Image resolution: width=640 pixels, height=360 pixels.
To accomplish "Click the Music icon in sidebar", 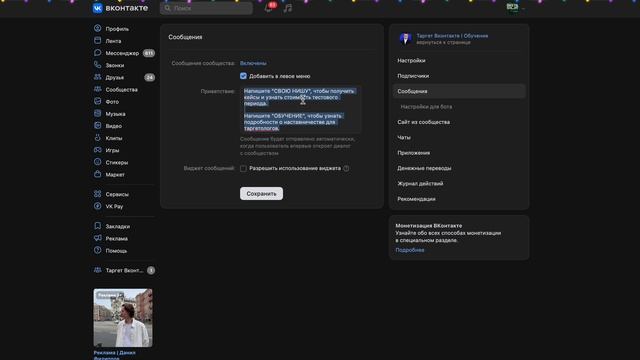I will (x=98, y=113).
